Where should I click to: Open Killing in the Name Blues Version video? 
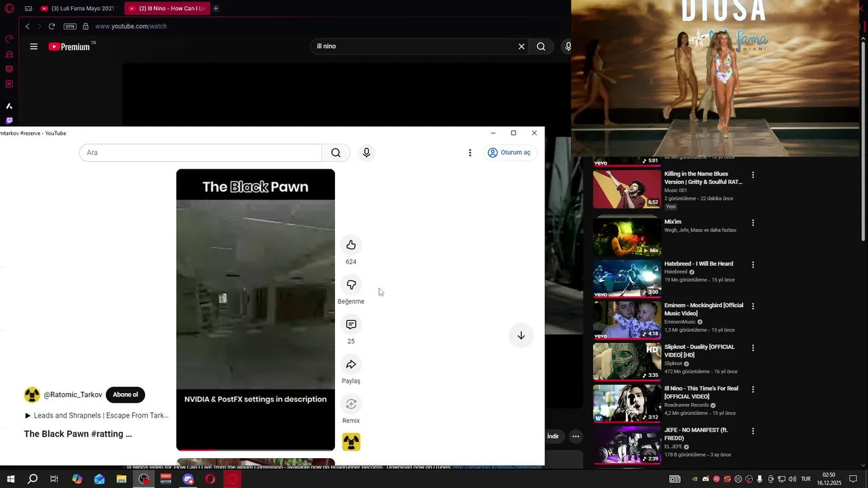coord(627,189)
